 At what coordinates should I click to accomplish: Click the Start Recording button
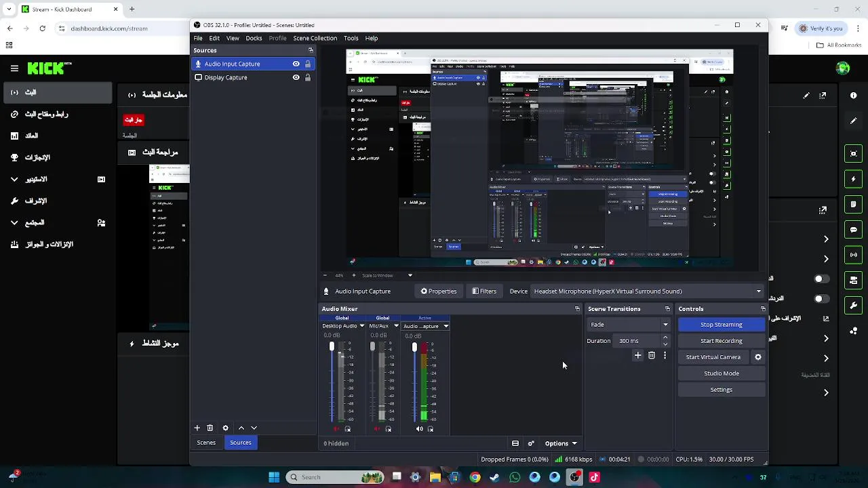point(722,341)
